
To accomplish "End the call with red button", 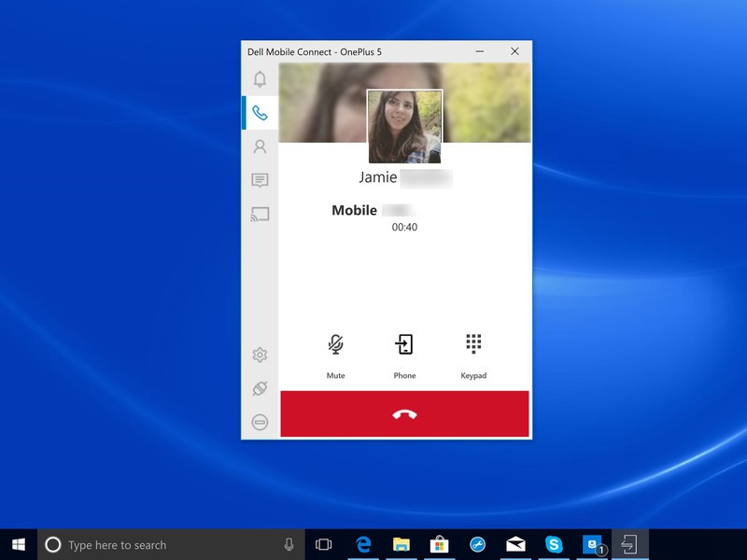I will pyautogui.click(x=404, y=413).
